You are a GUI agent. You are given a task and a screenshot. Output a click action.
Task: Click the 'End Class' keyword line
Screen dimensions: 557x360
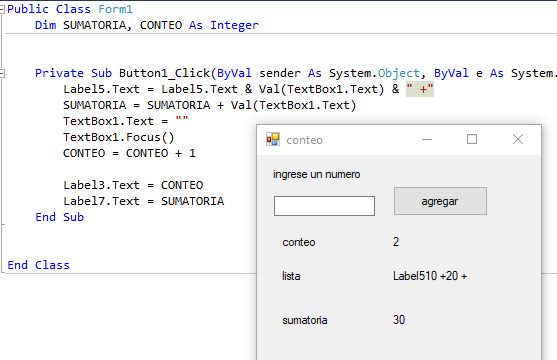[38, 265]
